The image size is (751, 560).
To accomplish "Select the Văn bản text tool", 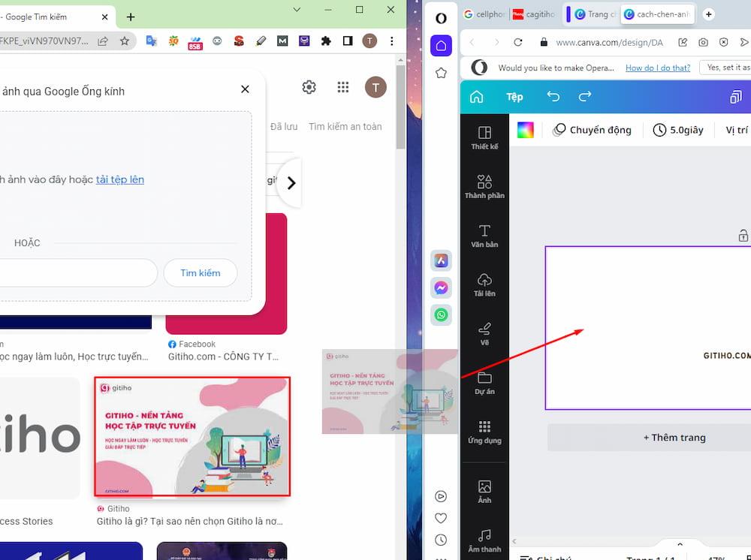I will 484,236.
